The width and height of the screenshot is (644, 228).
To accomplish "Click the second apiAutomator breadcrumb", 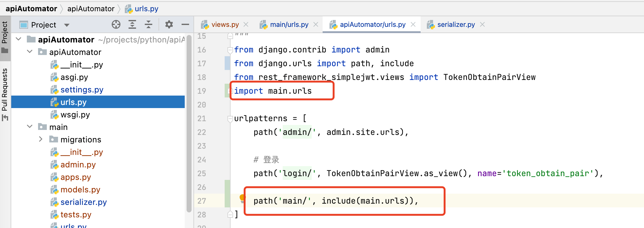I will (x=91, y=9).
